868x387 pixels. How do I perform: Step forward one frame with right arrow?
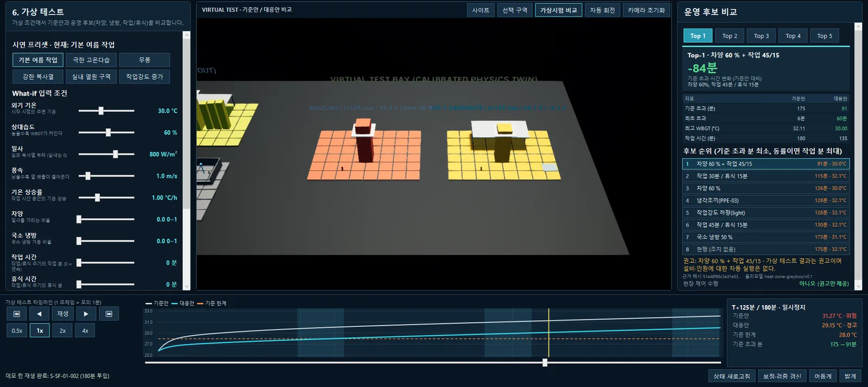tap(86, 314)
